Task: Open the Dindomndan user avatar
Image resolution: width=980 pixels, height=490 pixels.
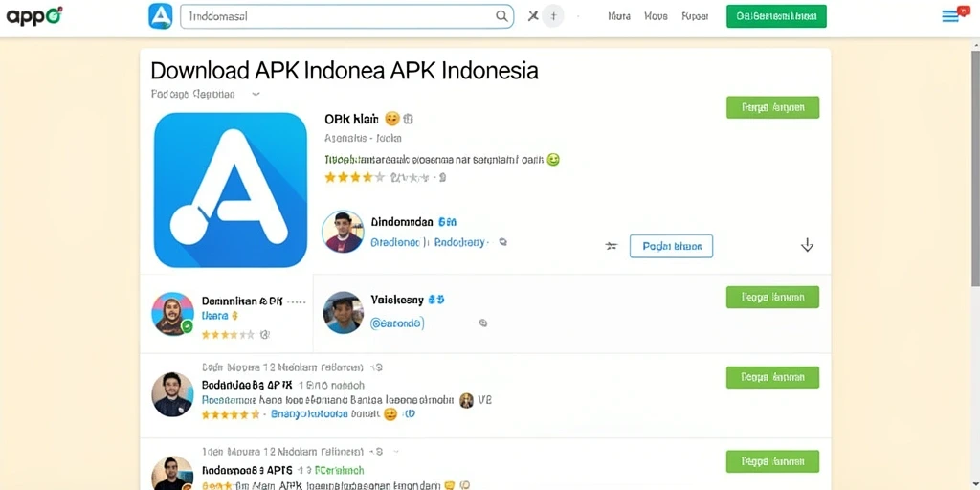Action: click(343, 232)
